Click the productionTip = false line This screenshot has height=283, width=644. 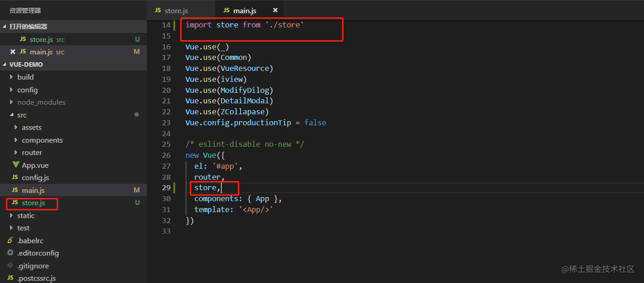point(256,123)
